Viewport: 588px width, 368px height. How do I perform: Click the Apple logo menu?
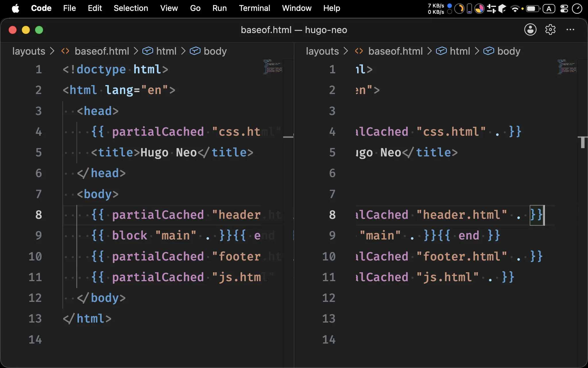16,8
